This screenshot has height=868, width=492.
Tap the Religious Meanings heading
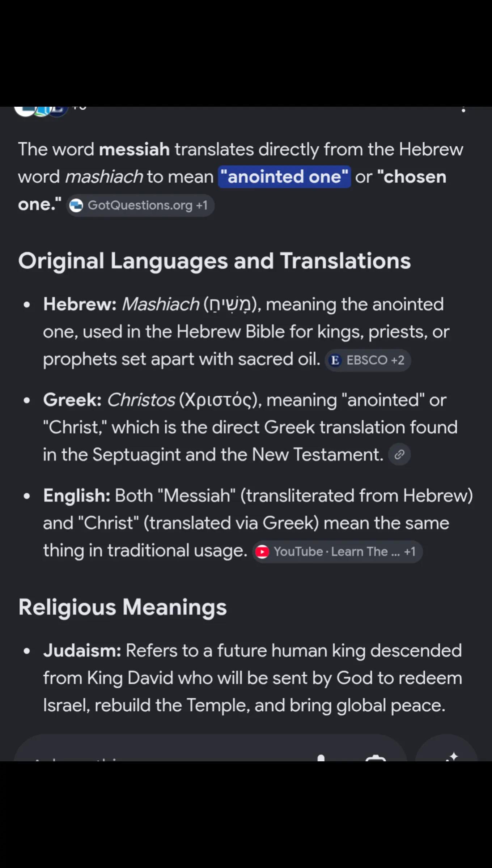[123, 607]
